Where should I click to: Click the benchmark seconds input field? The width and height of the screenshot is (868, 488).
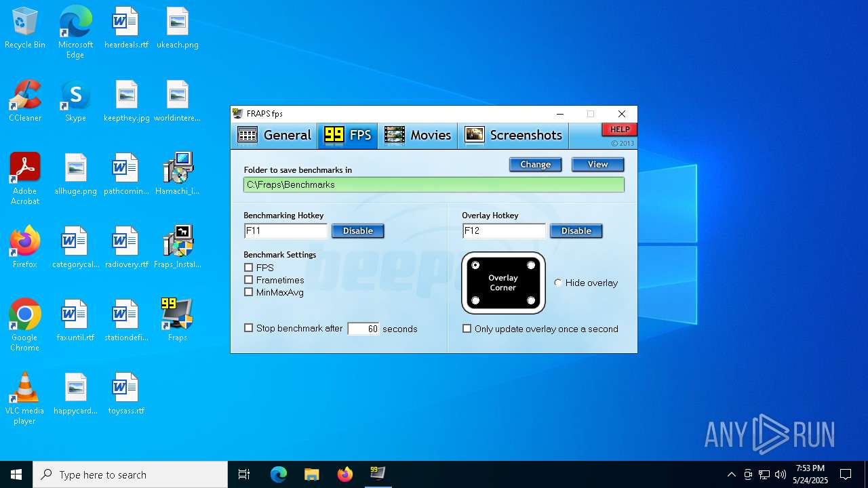(363, 329)
